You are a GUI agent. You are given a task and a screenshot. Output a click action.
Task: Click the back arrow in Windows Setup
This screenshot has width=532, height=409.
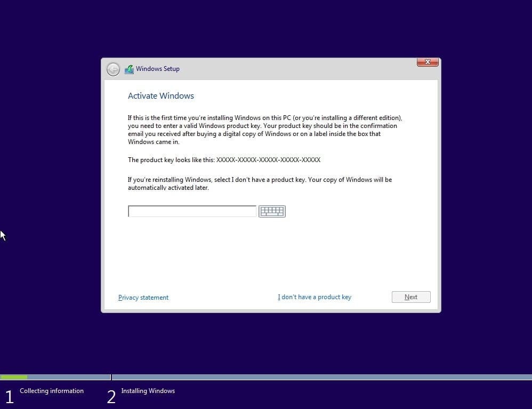tap(113, 69)
